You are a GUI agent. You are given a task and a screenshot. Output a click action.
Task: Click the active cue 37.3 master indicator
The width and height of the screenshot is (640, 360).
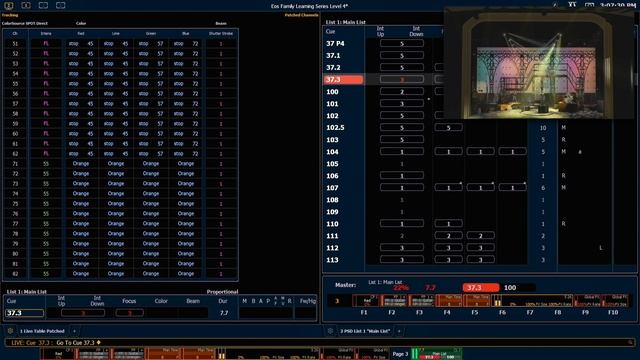481,288
